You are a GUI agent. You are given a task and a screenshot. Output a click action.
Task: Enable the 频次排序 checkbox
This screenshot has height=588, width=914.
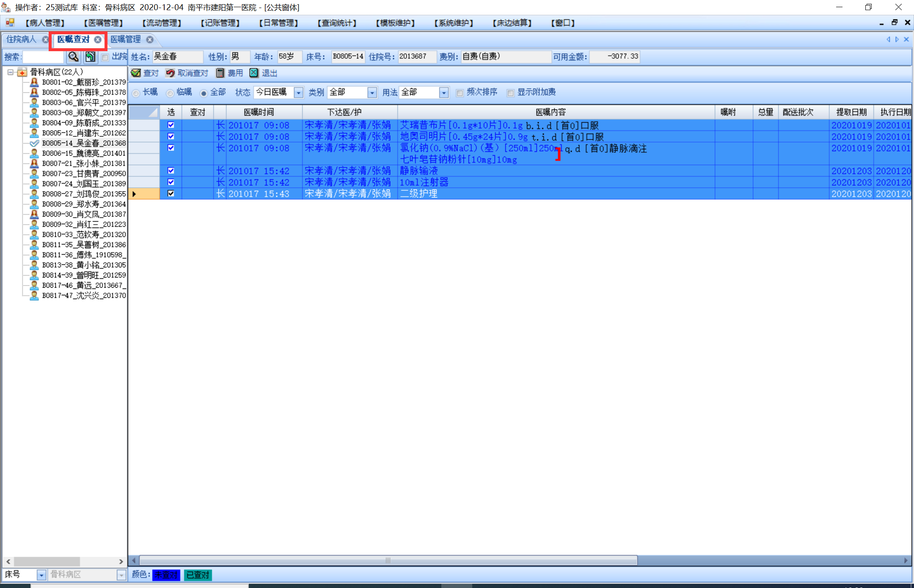(460, 93)
